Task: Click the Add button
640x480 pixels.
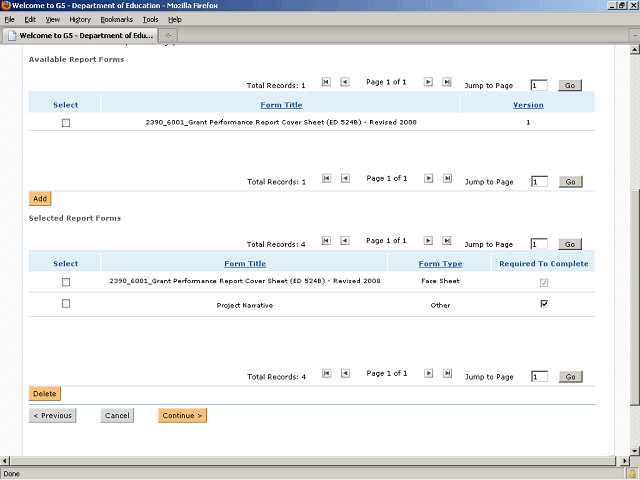Action: coord(40,199)
